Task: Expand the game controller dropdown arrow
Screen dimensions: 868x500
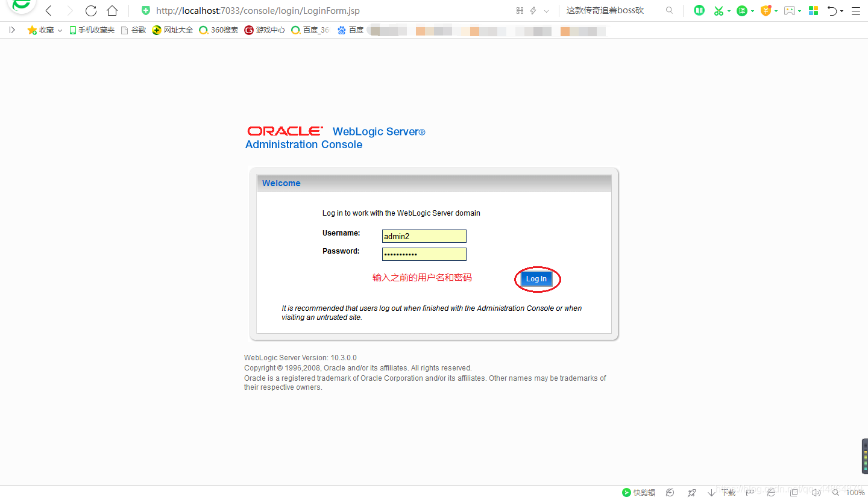Action: pyautogui.click(x=800, y=11)
